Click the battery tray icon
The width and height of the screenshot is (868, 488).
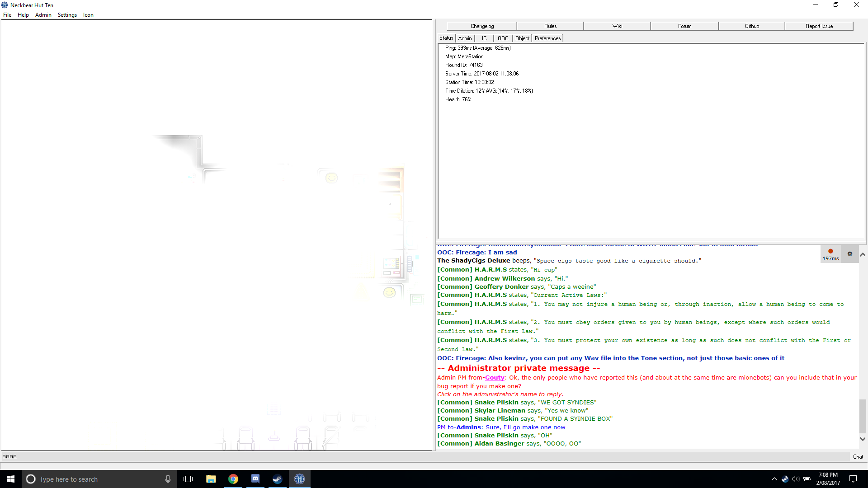pos(807,479)
